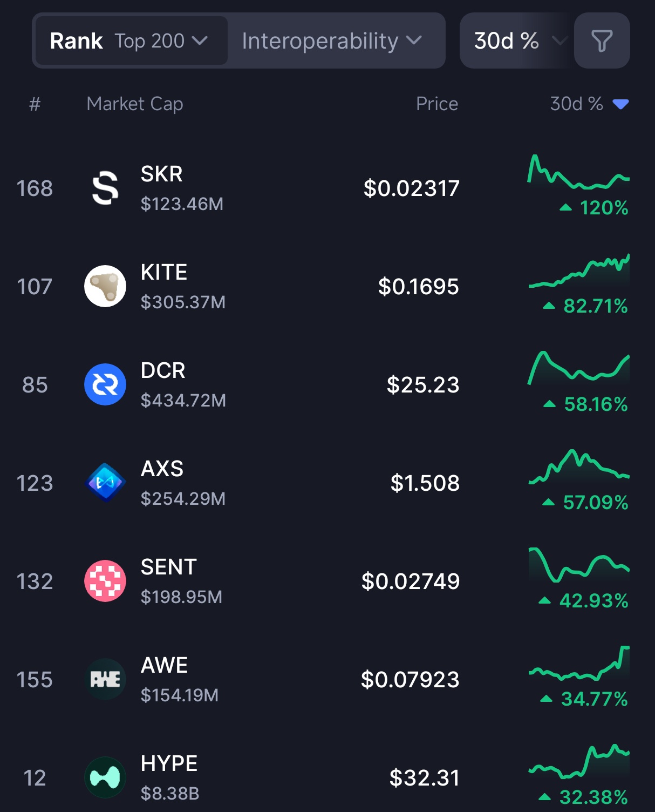Tap the SENT coin logo
Image resolution: width=655 pixels, height=812 pixels.
tap(105, 581)
